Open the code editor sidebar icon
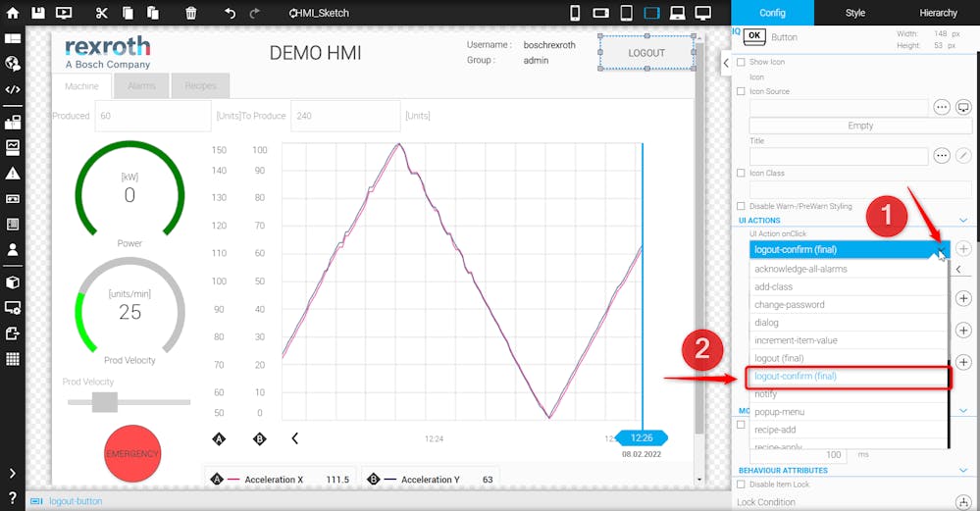980x511 pixels. point(13,89)
